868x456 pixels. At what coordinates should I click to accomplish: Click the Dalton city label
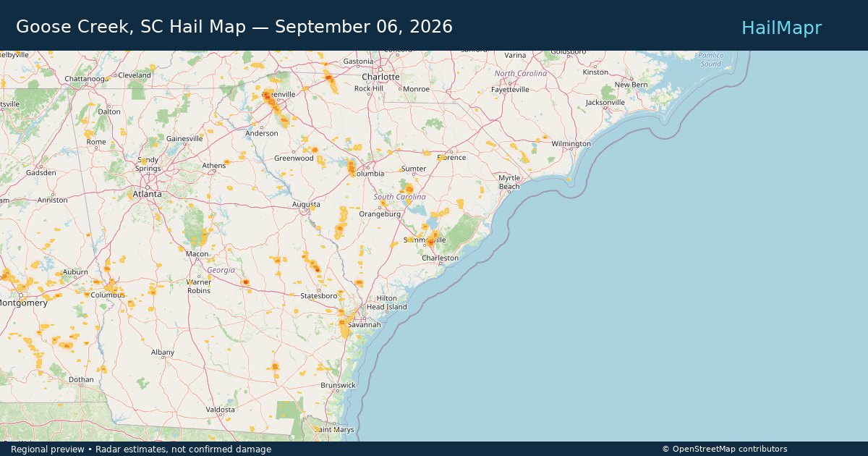click(x=109, y=111)
